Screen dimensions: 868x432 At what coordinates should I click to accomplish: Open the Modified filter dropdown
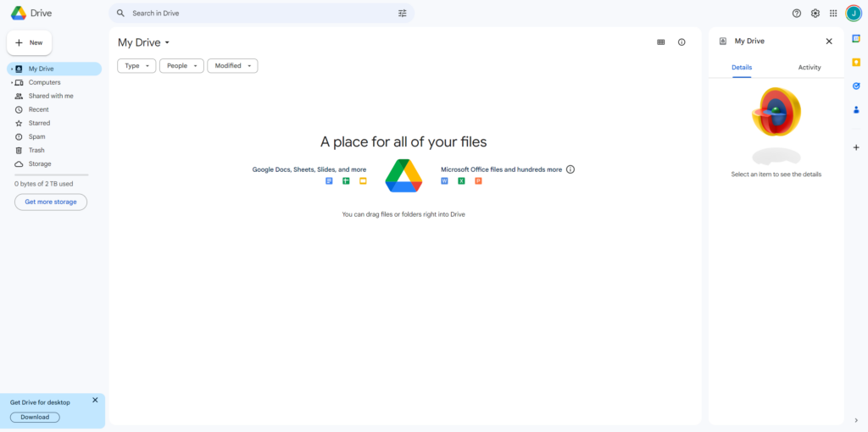pos(232,66)
